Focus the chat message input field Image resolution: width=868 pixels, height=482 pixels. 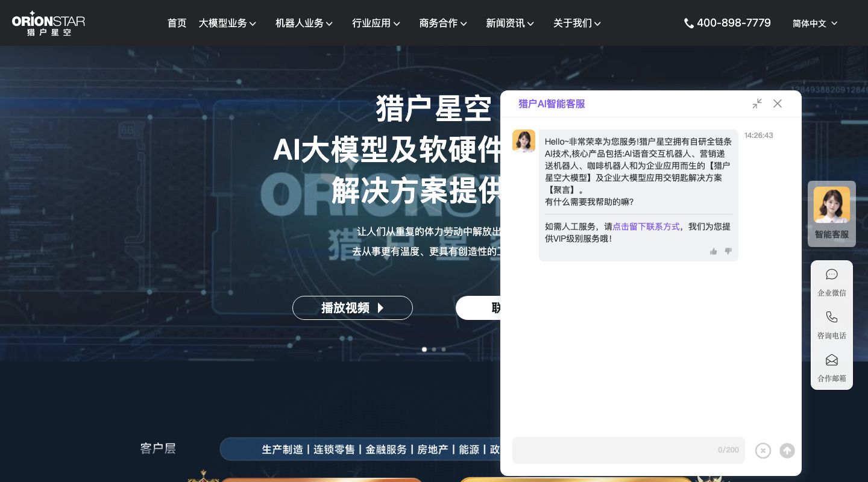(x=629, y=450)
